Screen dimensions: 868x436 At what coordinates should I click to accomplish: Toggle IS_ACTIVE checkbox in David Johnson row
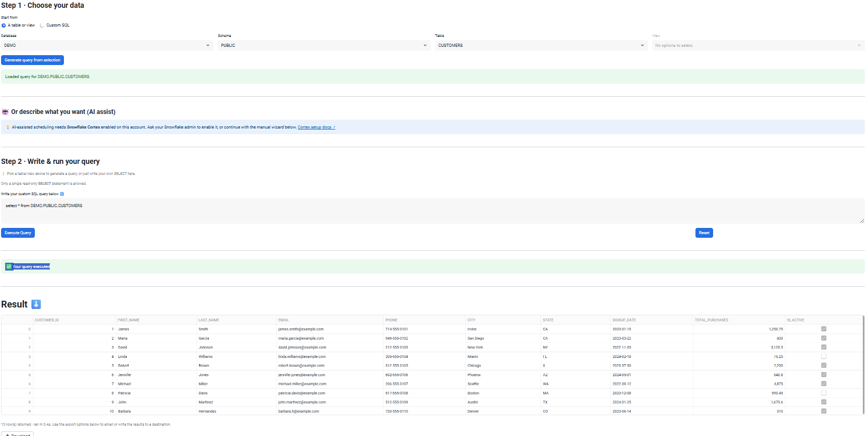point(824,347)
